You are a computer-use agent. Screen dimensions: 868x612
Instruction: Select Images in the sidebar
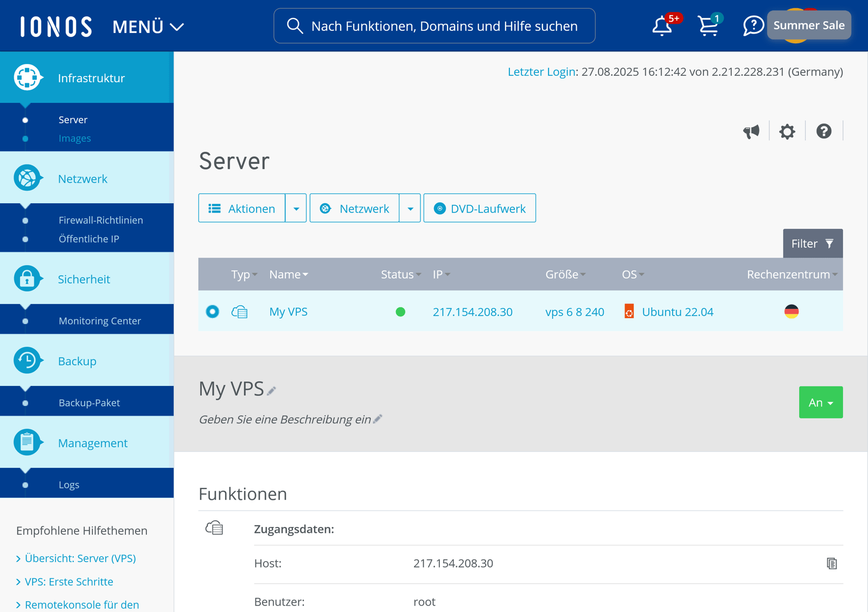[x=74, y=138]
